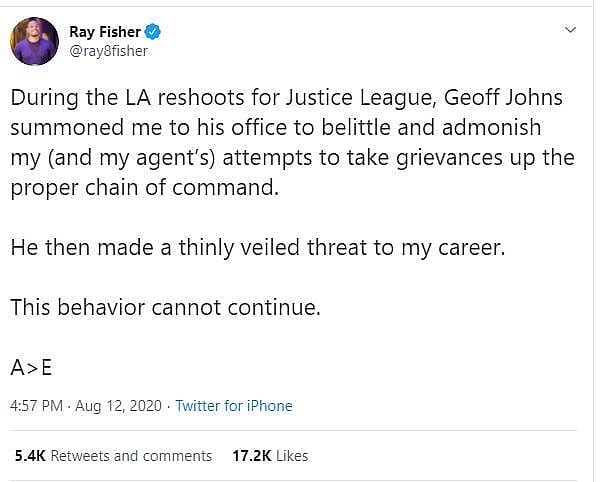Open the Retweets and comments label
This screenshot has height=482, width=600.
131,455
